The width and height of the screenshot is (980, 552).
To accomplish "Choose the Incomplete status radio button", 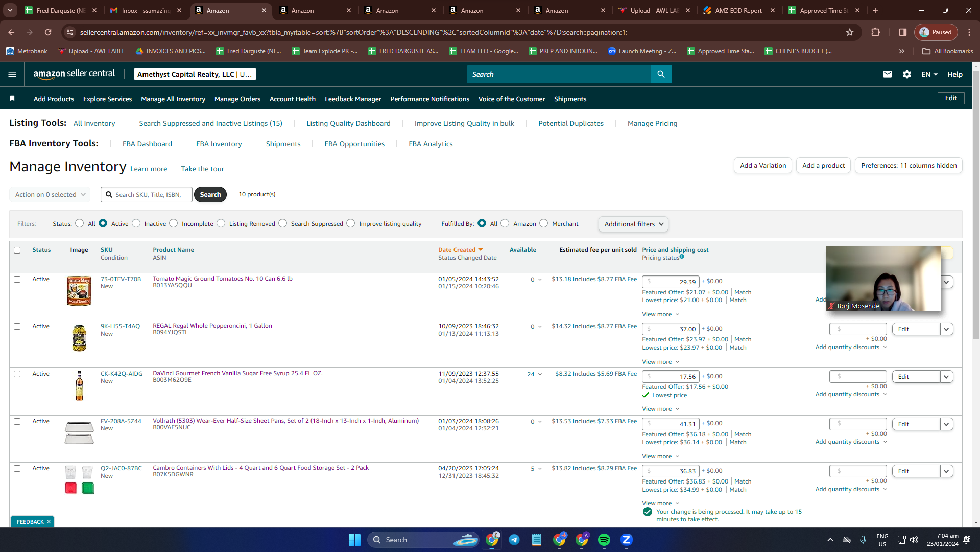I will (174, 223).
